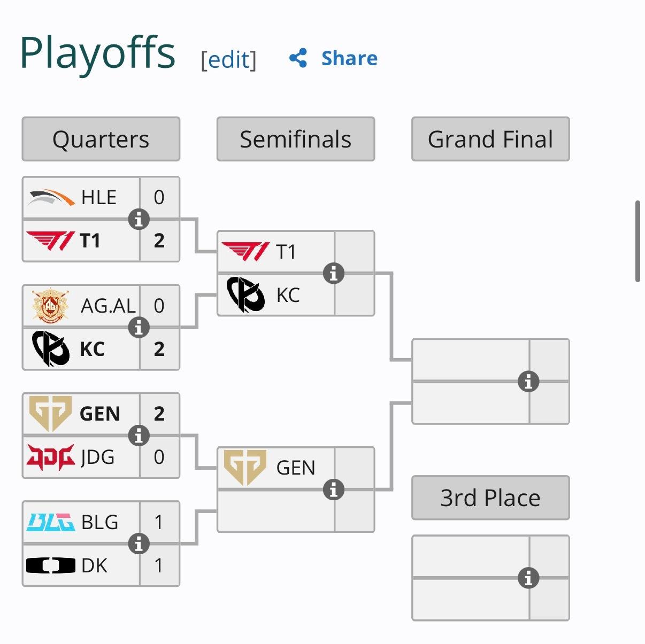Viewport: 645px width, 644px height.
Task: Click the page scrollbar on right edge
Action: [638, 241]
